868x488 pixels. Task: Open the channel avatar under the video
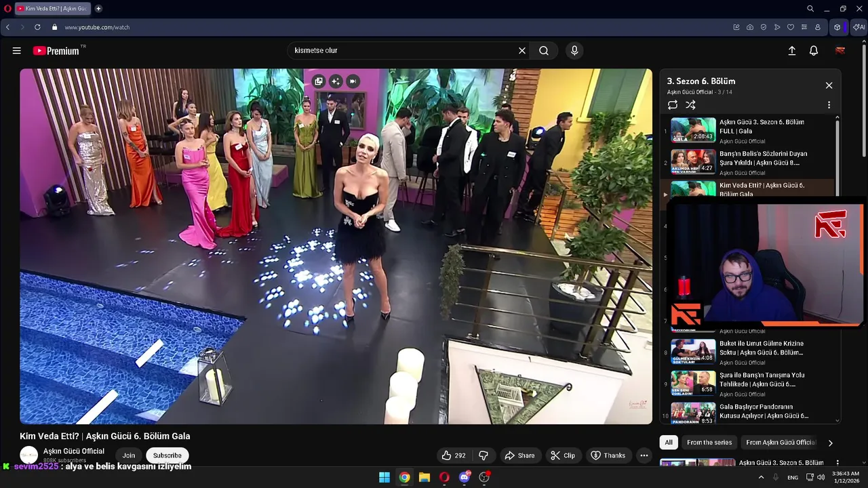click(29, 455)
